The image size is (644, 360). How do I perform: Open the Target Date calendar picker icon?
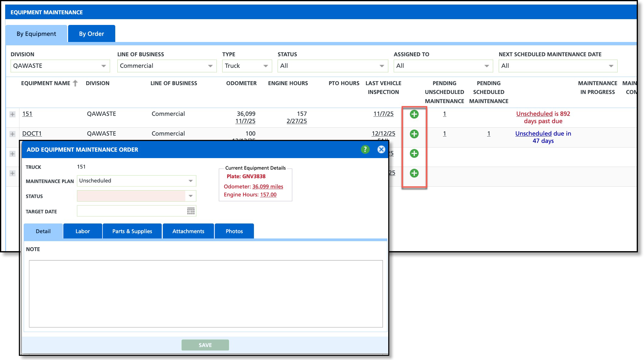point(191,211)
